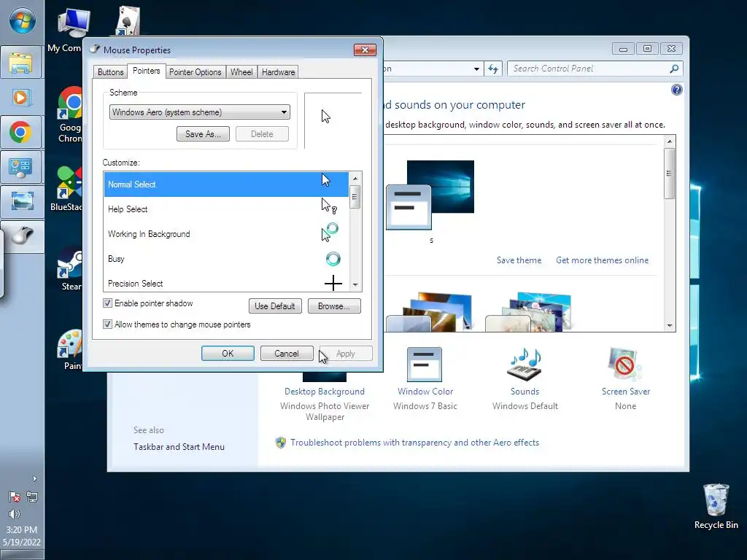The width and height of the screenshot is (747, 560).
Task: Confirm Mouse Properties with OK
Action: [x=228, y=354]
